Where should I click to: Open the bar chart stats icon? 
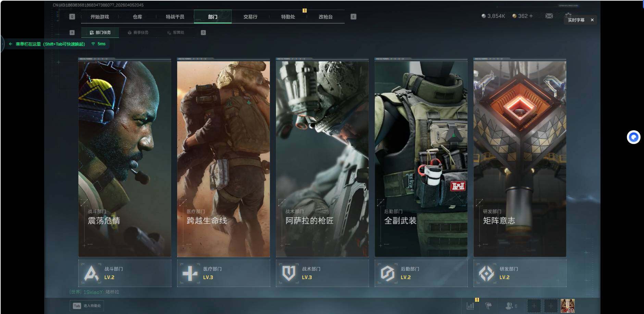point(470,305)
